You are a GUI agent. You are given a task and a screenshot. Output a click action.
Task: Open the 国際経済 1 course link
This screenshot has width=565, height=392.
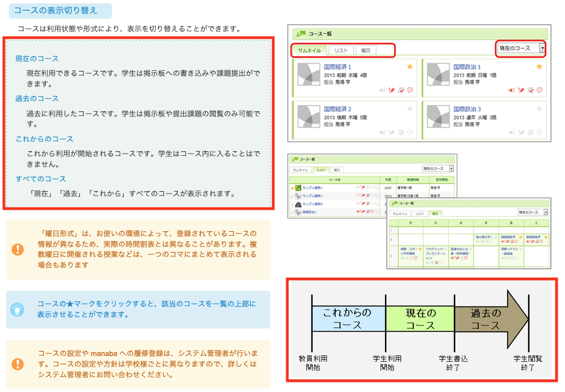tap(337, 66)
